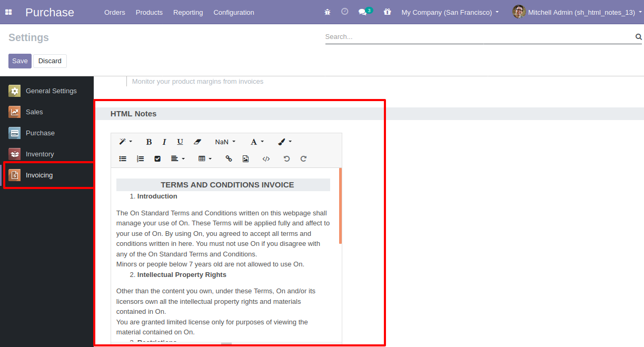Click the Intellectual Property Rights heading
Image resolution: width=644 pixels, height=347 pixels.
[x=182, y=275]
